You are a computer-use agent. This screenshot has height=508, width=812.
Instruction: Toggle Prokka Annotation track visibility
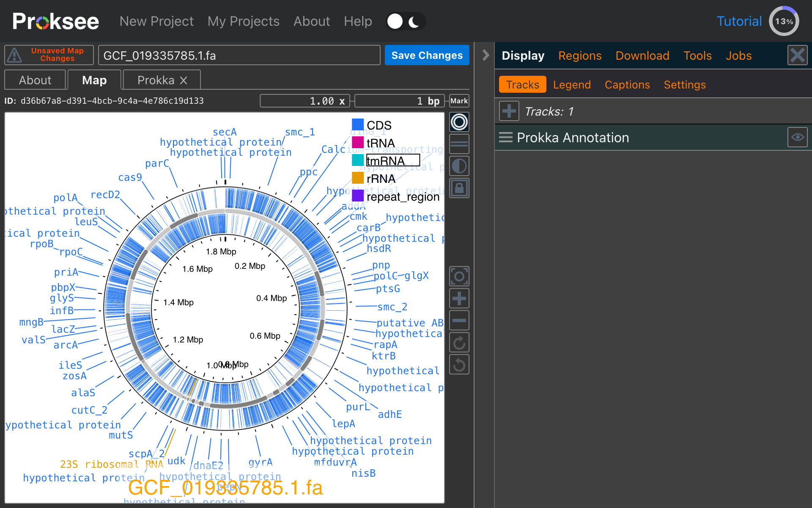click(x=797, y=137)
